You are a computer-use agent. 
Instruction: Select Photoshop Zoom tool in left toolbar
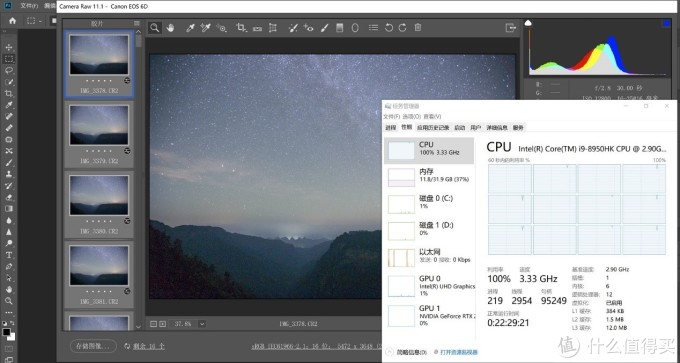pos(9,301)
